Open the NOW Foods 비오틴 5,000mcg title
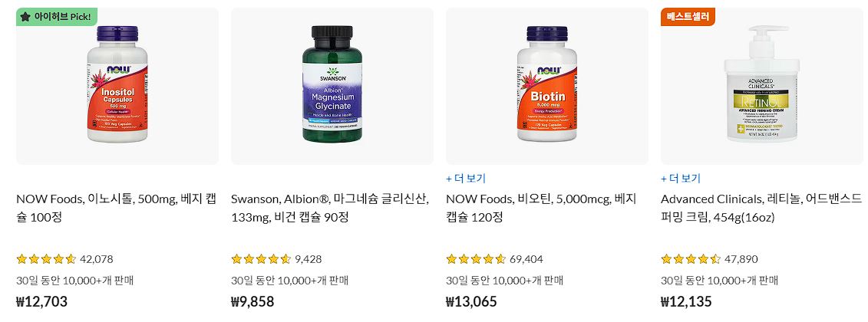 [x=541, y=208]
